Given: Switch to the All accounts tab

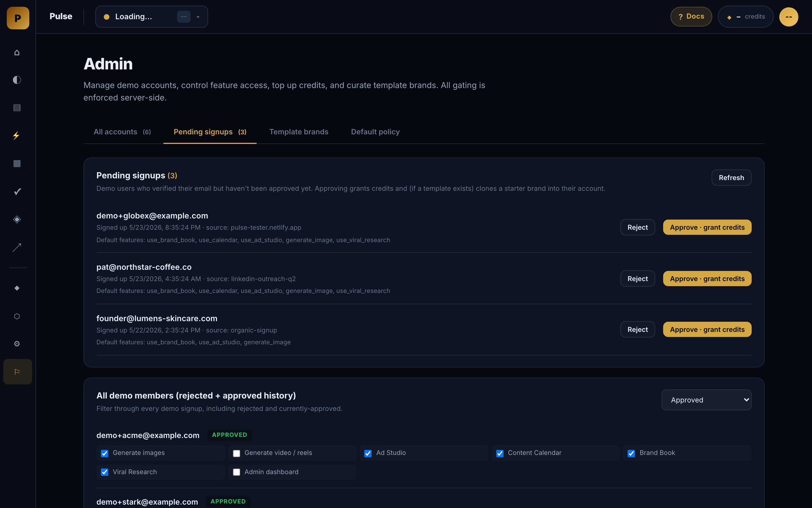Looking at the screenshot, I should [x=122, y=132].
